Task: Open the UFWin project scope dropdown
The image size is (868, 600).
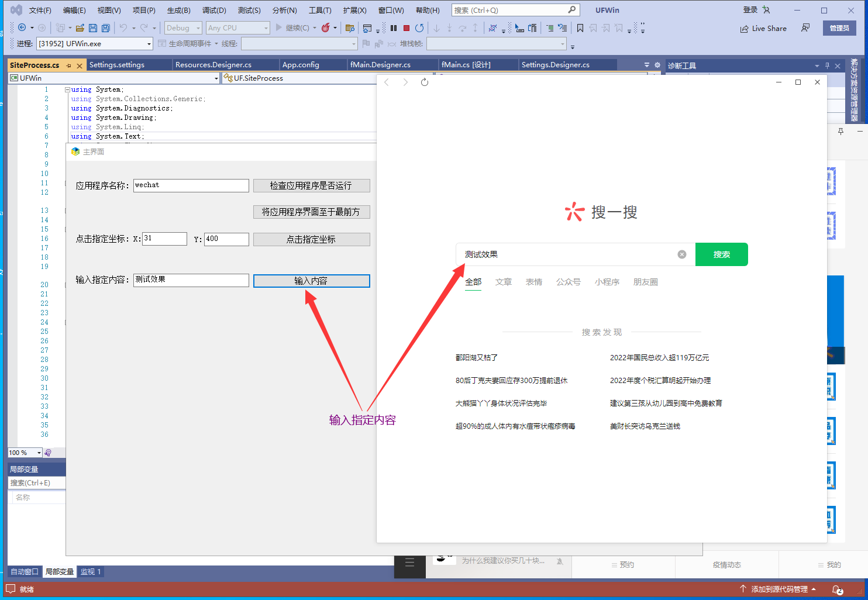Action: (x=114, y=78)
